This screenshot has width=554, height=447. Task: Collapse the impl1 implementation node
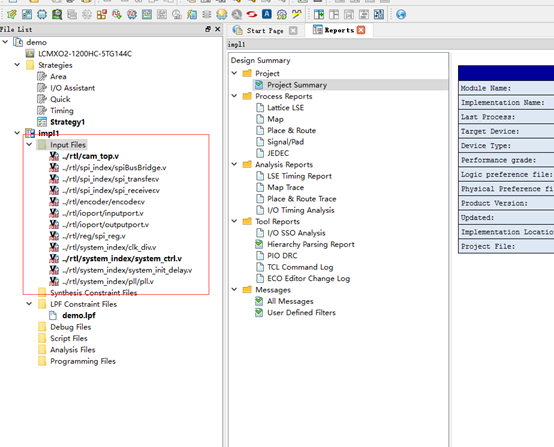pyautogui.click(x=17, y=133)
